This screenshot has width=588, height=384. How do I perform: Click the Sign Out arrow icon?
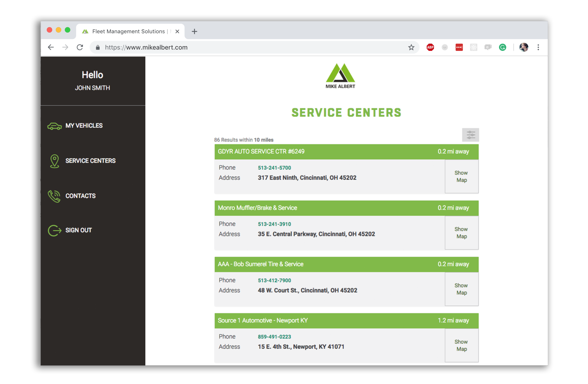pos(54,230)
